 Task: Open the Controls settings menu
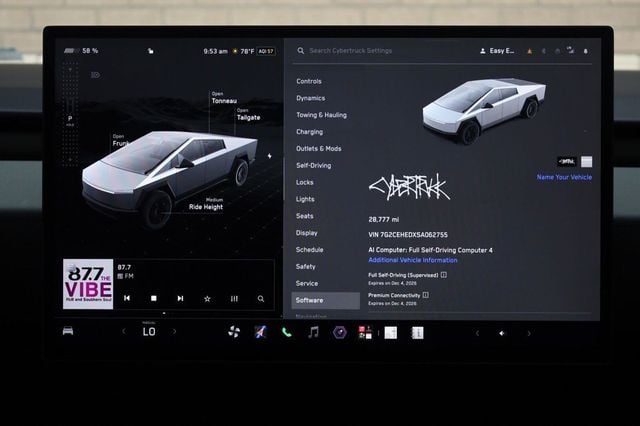click(309, 81)
